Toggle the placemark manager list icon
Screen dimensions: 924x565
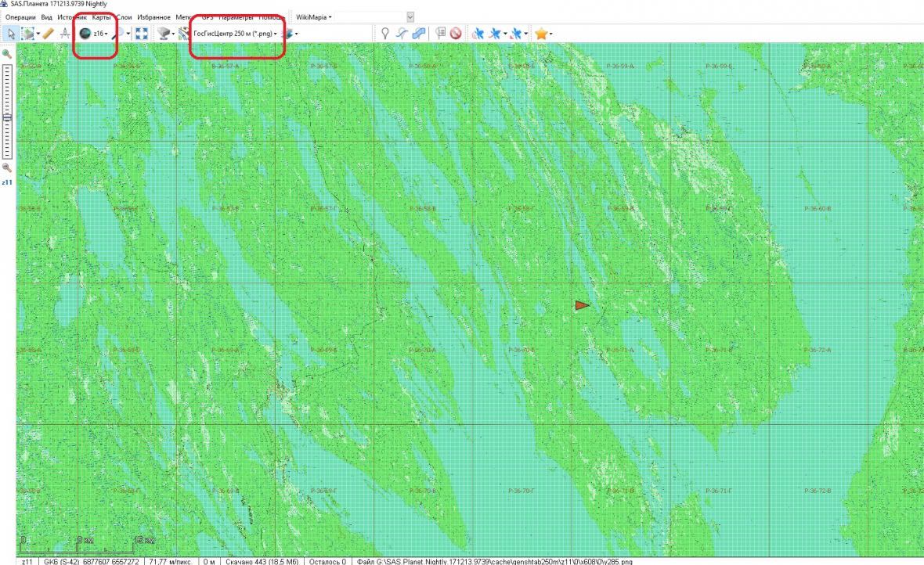click(439, 34)
